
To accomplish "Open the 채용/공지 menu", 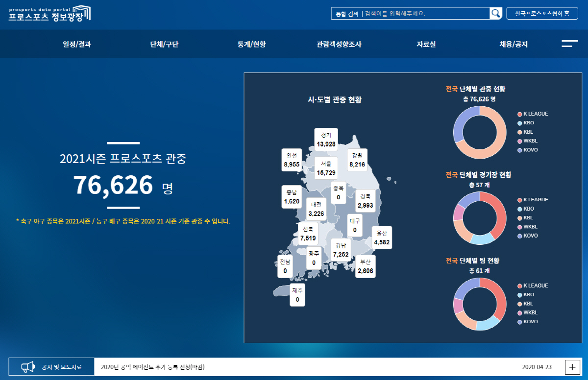I will 514,44.
